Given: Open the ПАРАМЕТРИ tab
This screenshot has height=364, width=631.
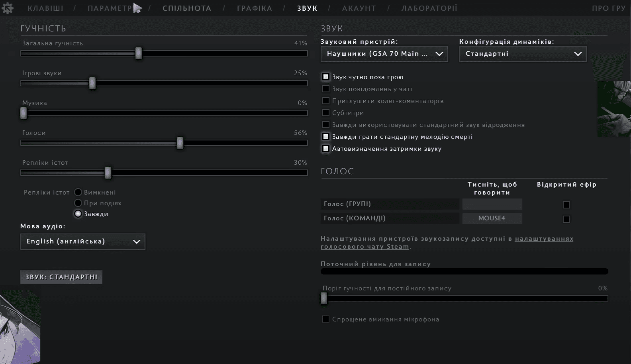Looking at the screenshot, I should coord(113,8).
